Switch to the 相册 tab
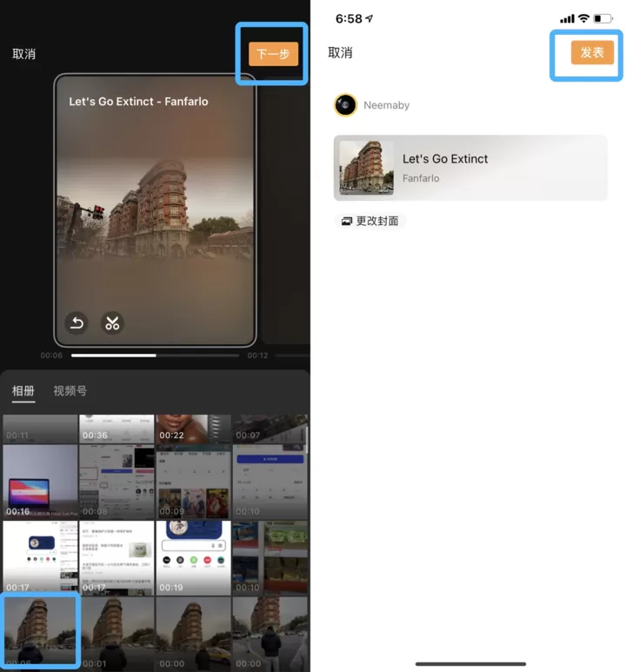The height and width of the screenshot is (672, 626). click(x=23, y=391)
